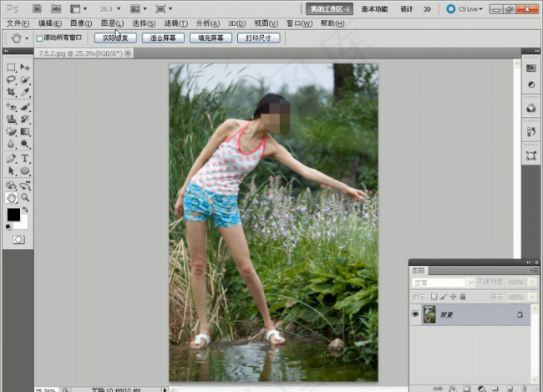
Task: Click the 背景 layer thumbnail
Action: [x=429, y=314]
